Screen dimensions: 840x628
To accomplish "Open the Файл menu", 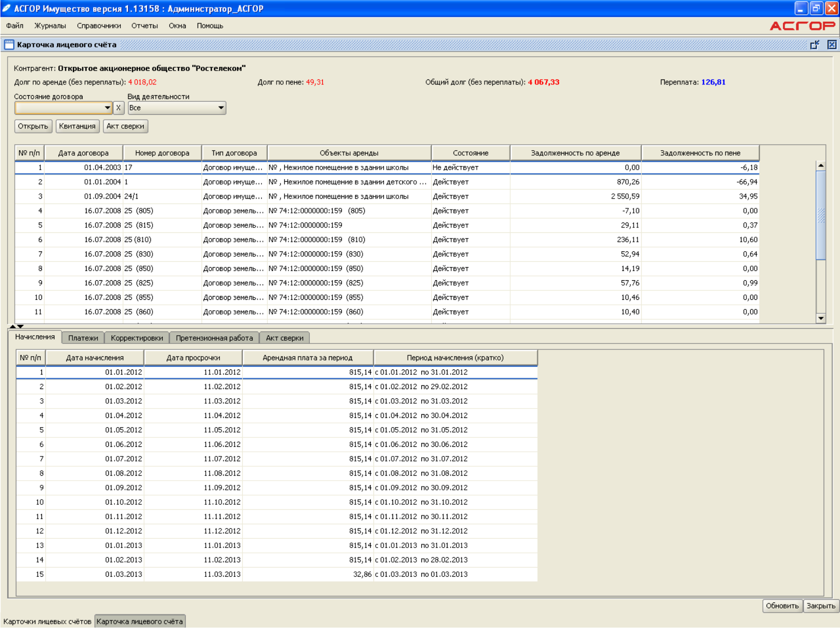I will (15, 26).
